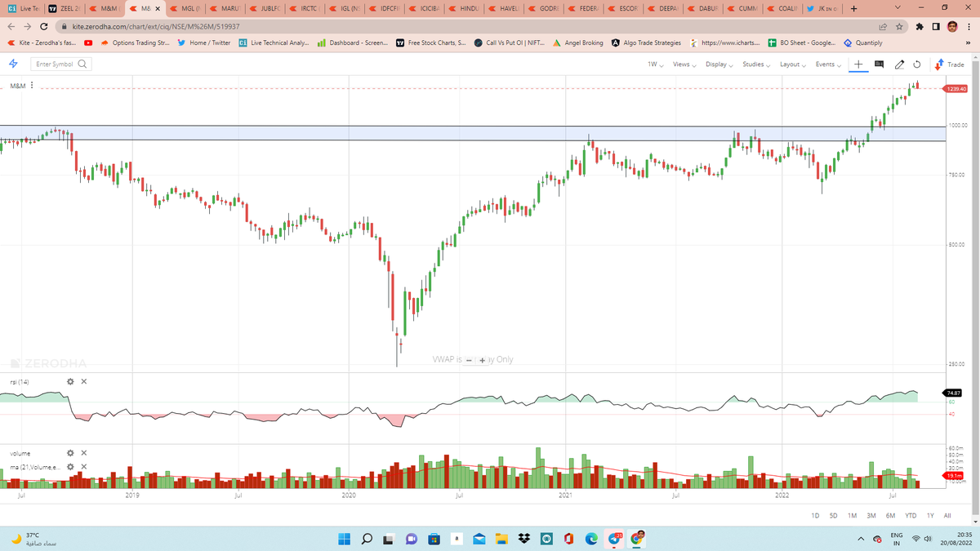Bookmark this page with star icon
This screenshot has height=551, width=980.
point(898,27)
